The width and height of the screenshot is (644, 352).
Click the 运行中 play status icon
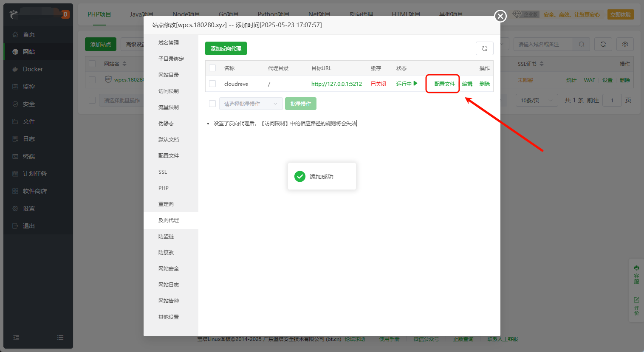(x=415, y=84)
